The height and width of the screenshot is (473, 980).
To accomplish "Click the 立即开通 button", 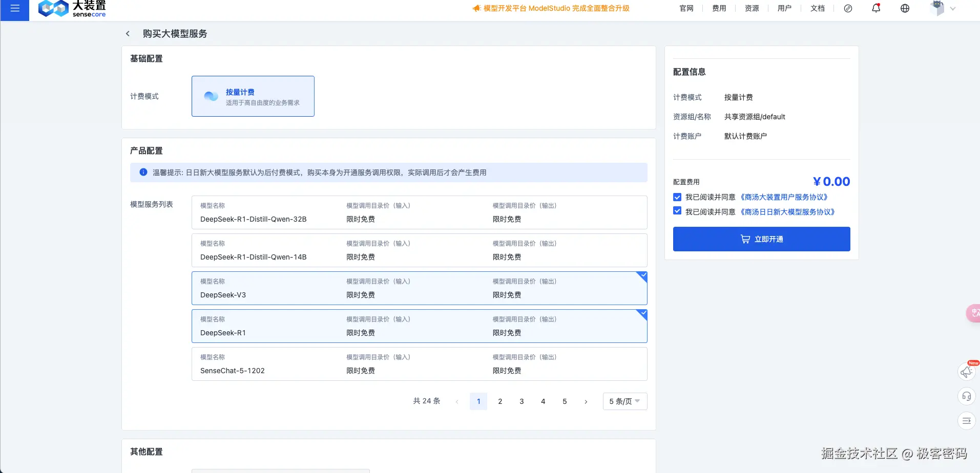I will pyautogui.click(x=761, y=239).
